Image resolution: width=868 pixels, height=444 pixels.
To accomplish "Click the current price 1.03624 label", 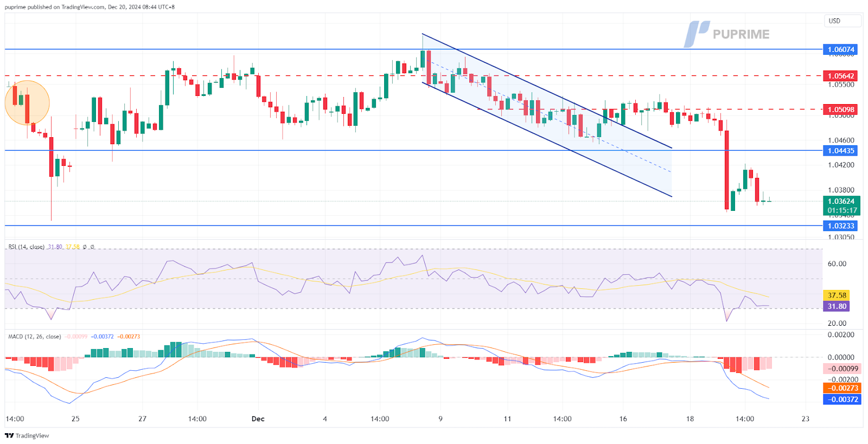I will click(841, 201).
